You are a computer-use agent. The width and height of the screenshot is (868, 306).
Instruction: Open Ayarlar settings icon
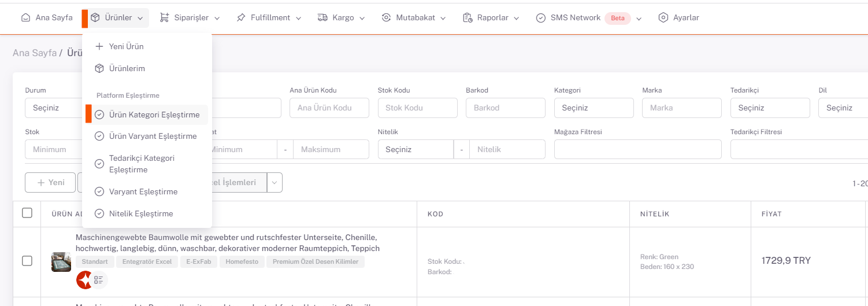pos(663,18)
